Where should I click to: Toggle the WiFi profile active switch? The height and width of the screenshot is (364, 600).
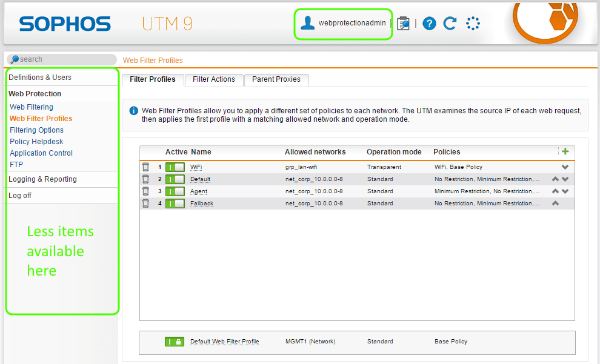tap(175, 167)
